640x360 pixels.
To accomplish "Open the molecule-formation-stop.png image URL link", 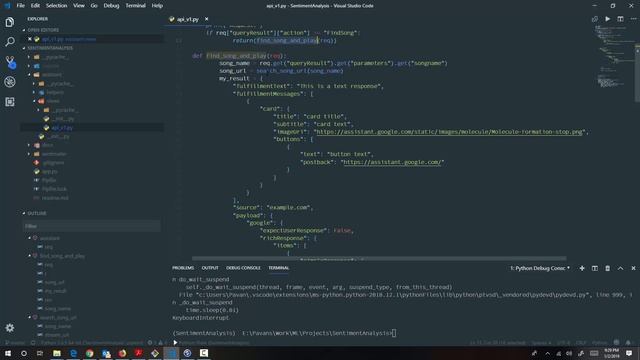I will pyautogui.click(x=449, y=132).
